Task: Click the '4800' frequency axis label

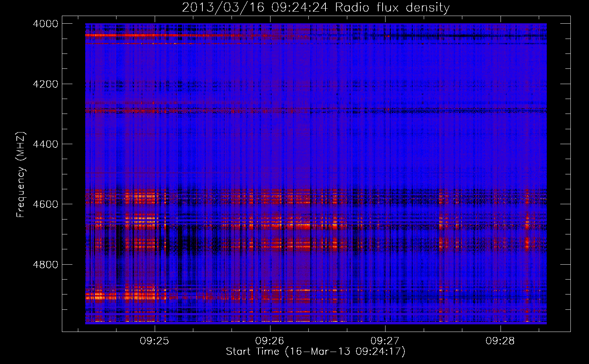Action: coord(46,264)
